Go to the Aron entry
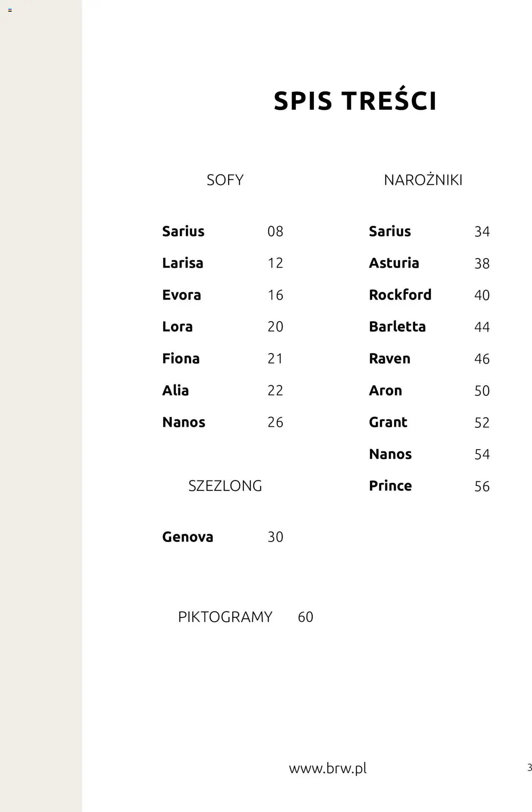 click(429, 391)
